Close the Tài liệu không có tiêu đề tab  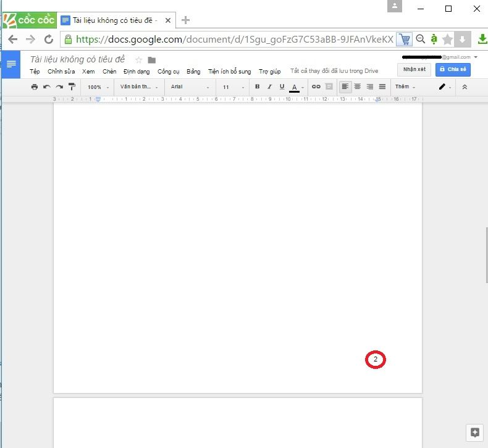(x=168, y=20)
